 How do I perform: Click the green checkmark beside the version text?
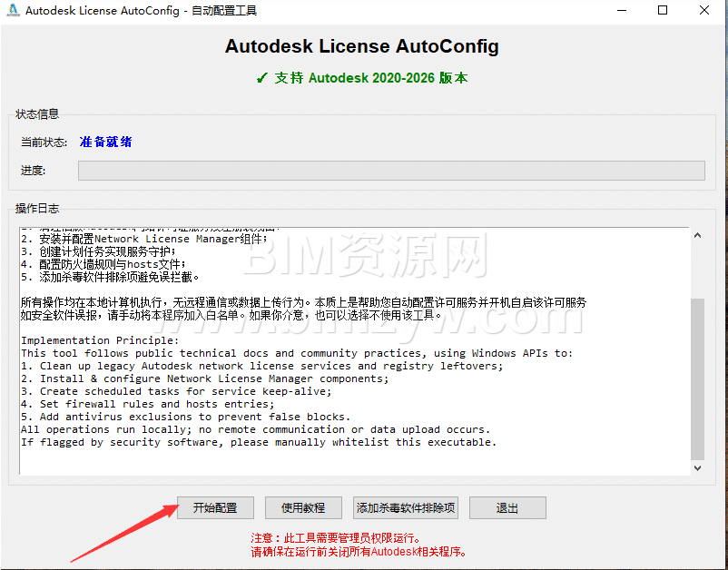261,78
